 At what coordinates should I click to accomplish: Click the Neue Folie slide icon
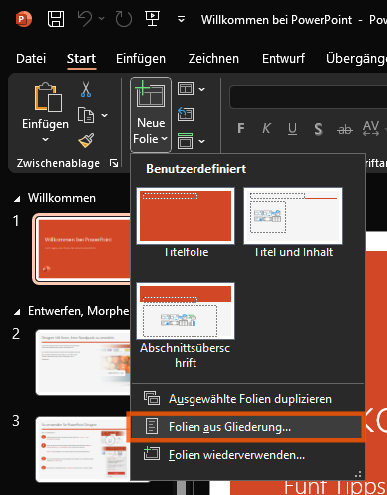150,94
